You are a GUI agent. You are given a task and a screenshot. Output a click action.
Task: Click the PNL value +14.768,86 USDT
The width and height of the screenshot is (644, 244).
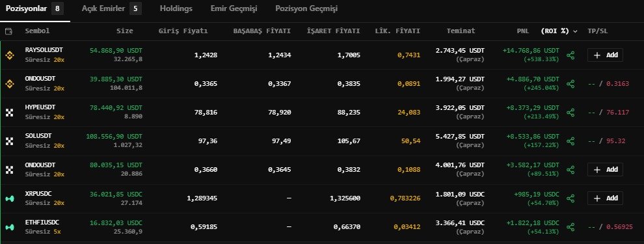tap(531, 51)
